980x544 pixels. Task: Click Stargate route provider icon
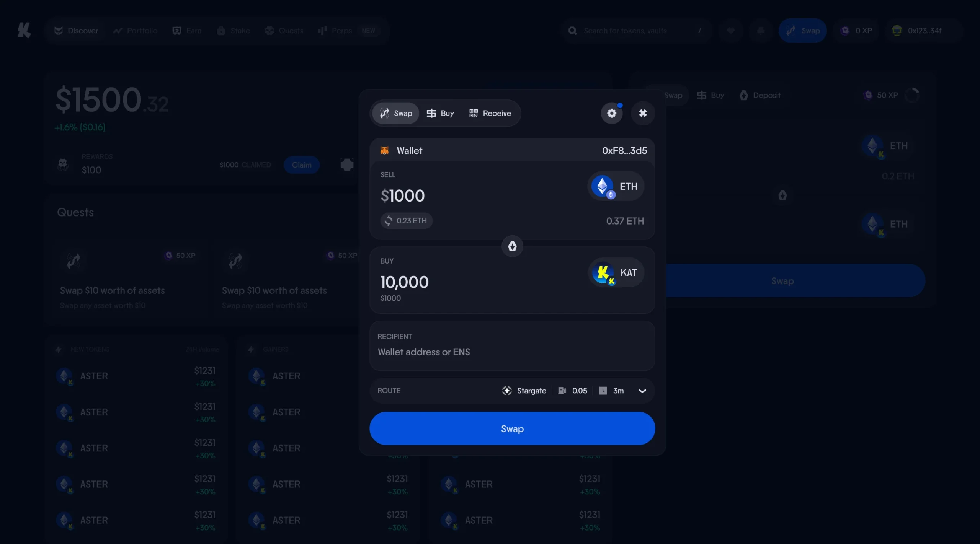point(507,391)
